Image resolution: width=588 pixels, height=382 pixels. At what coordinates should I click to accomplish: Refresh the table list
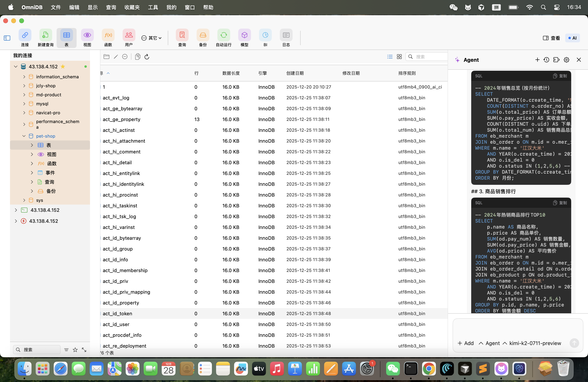[x=147, y=57]
